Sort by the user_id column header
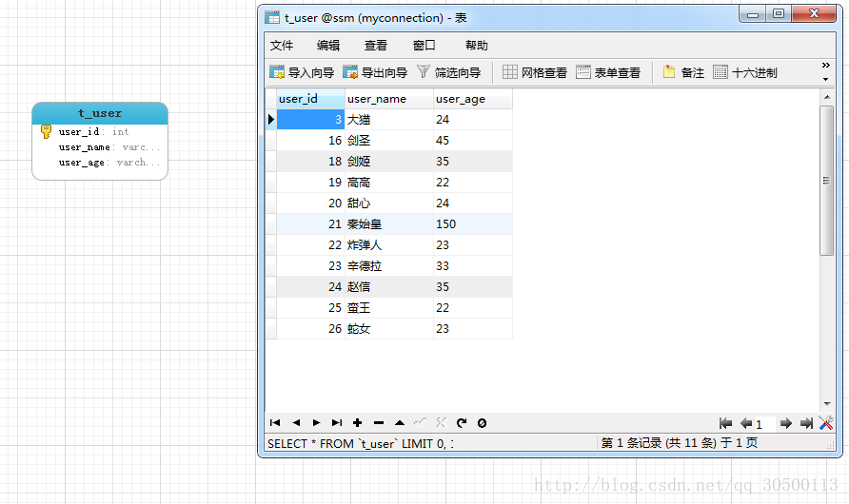Viewport: 849px width, 504px height. click(x=311, y=99)
